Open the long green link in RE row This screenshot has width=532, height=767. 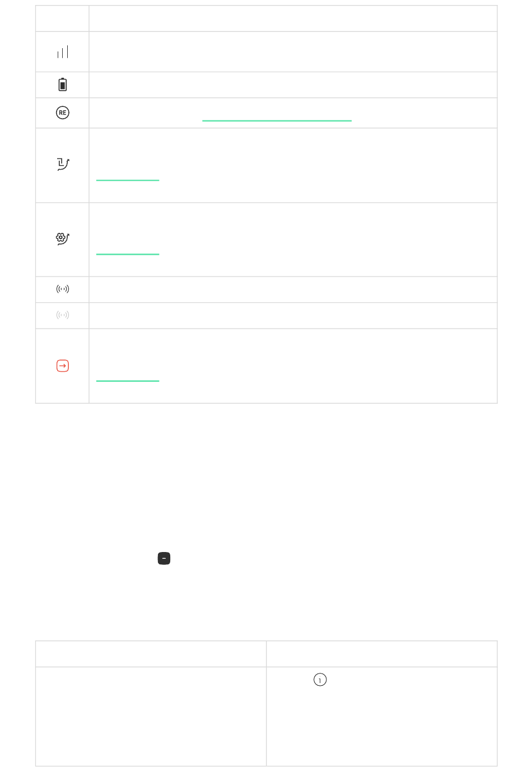coord(277,117)
